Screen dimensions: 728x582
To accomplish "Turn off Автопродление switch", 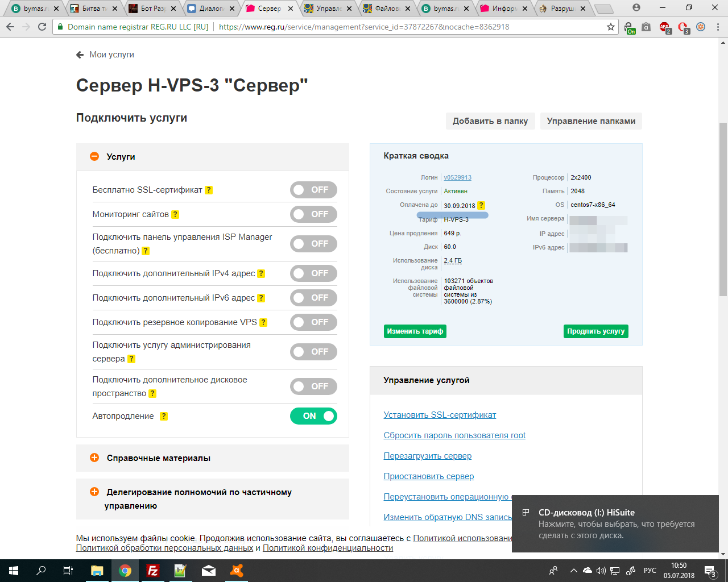I will coord(313,416).
